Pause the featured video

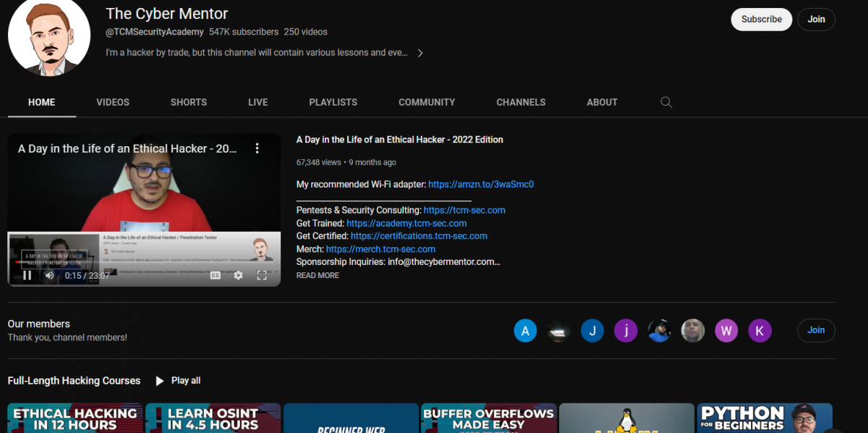[x=27, y=275]
